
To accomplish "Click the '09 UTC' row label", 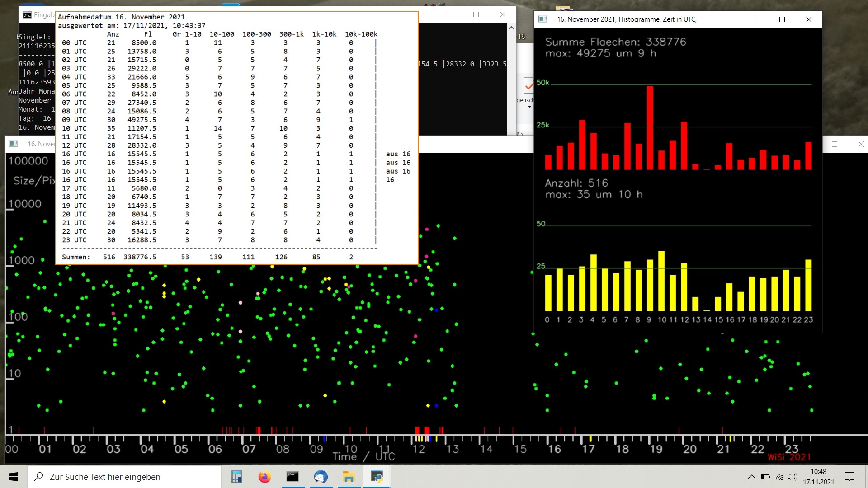I will pyautogui.click(x=74, y=120).
